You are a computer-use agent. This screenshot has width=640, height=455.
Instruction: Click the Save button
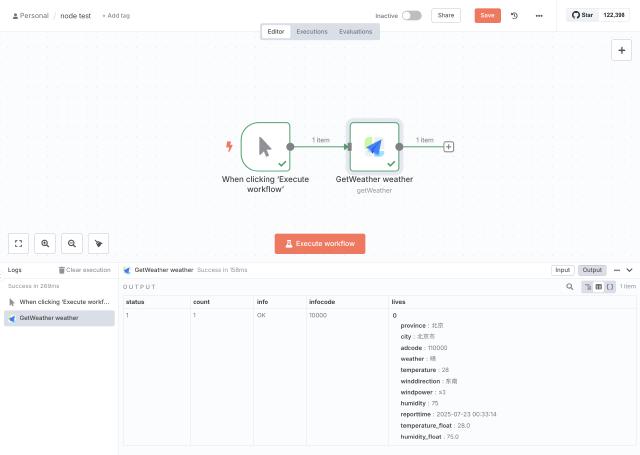pyautogui.click(x=487, y=16)
